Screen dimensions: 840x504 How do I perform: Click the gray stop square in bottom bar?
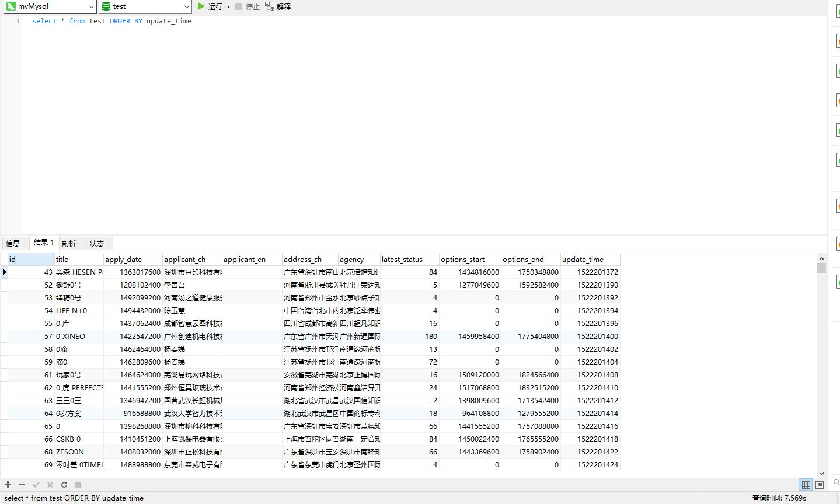click(78, 485)
